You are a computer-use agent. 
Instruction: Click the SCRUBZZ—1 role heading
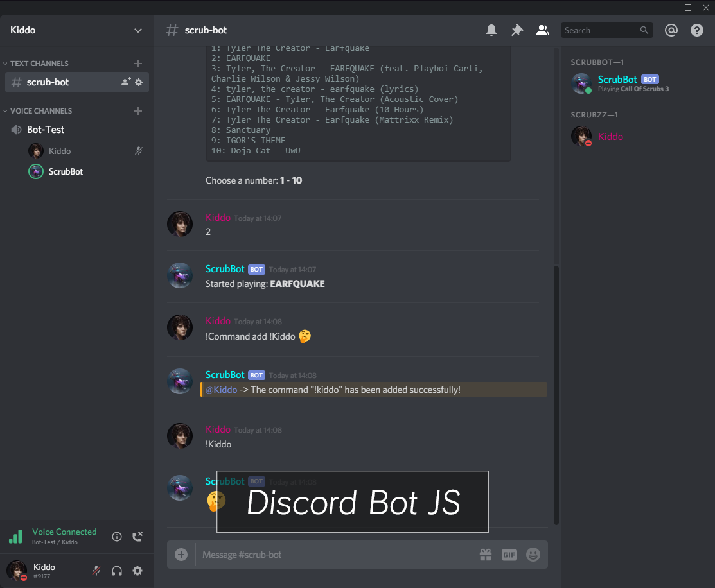pyautogui.click(x=594, y=115)
